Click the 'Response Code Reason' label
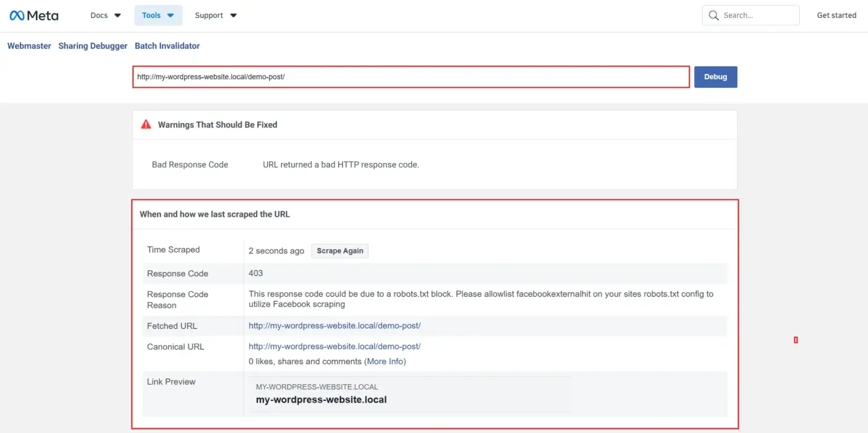 177,300
